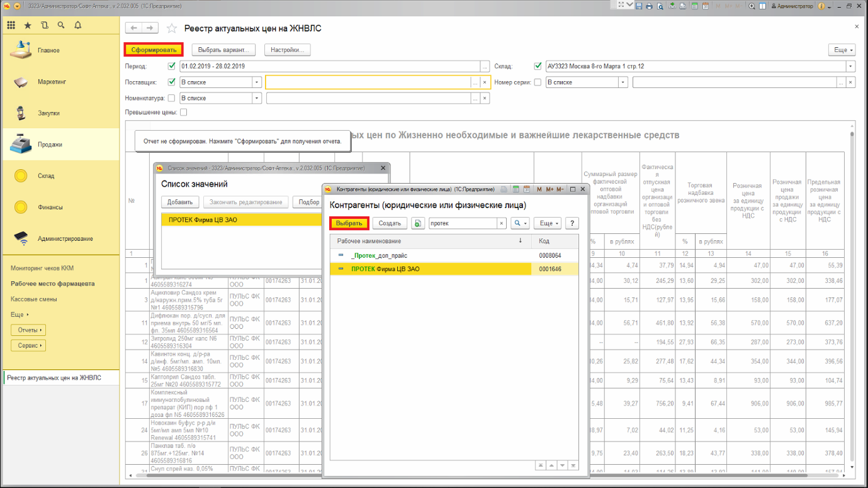Click the протек search input field
Viewport: 868px width, 488px height.
point(463,223)
